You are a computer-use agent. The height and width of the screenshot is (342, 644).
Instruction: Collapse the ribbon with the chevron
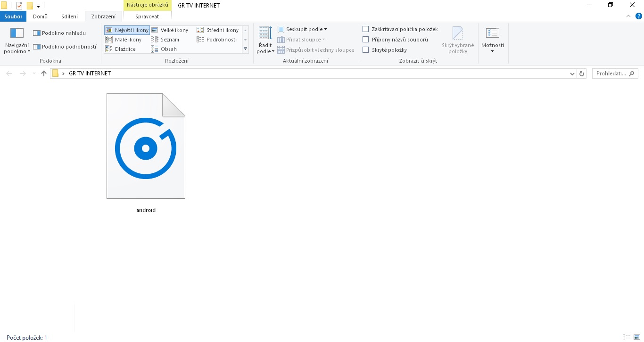pos(628,16)
